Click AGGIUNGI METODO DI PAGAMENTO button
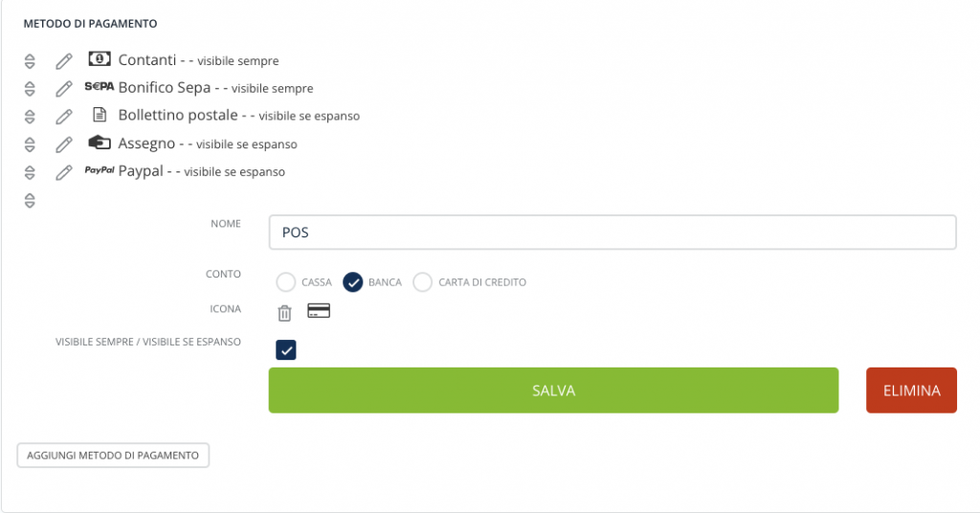The height and width of the screenshot is (513, 980). pyautogui.click(x=113, y=456)
